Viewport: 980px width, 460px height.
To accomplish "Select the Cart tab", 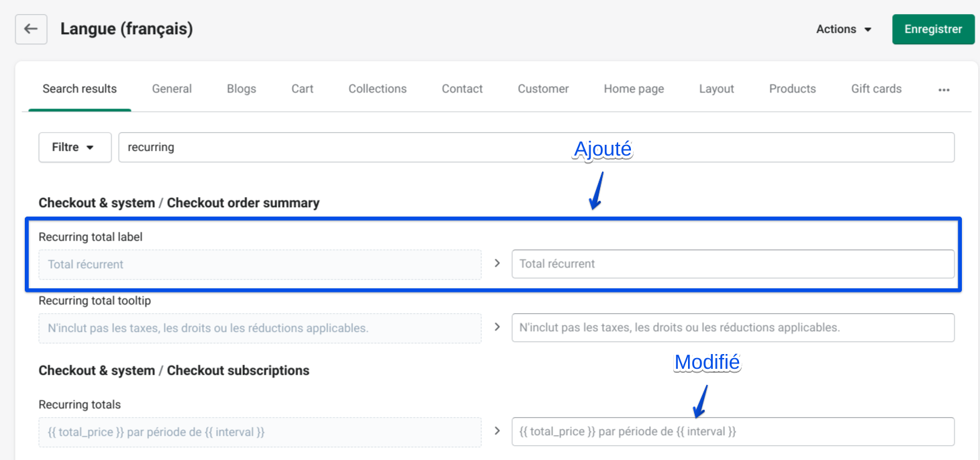I will click(x=302, y=89).
